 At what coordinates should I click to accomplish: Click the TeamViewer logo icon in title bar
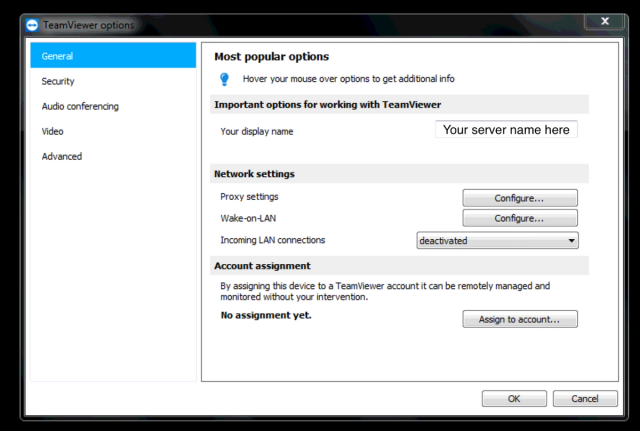[x=32, y=25]
